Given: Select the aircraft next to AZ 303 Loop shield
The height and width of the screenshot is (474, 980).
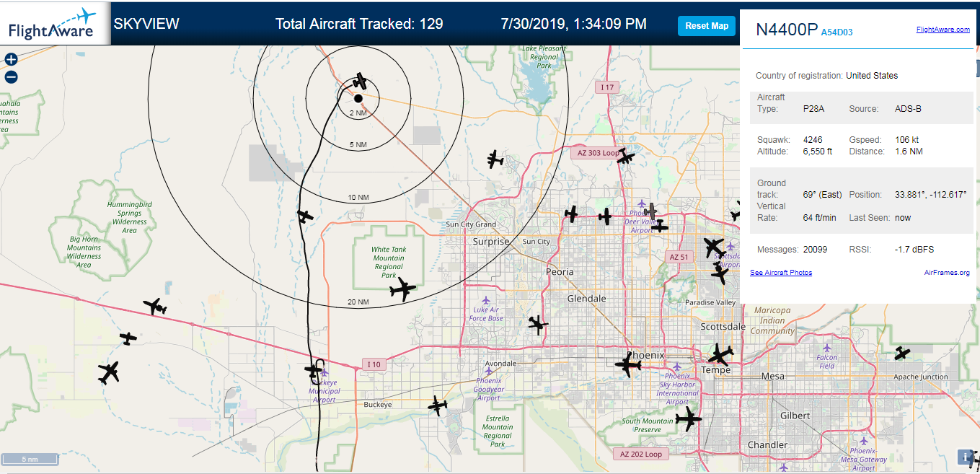Looking at the screenshot, I should tap(626, 157).
